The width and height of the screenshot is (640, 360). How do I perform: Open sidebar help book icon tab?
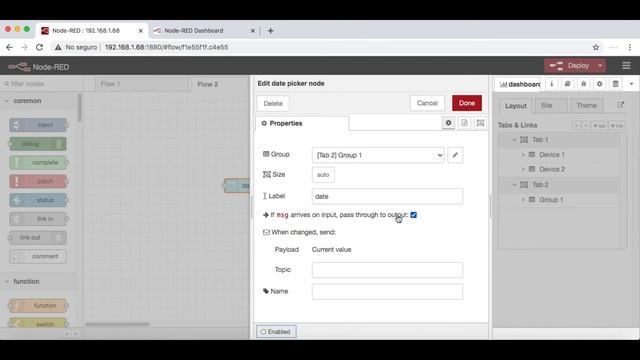(x=567, y=84)
